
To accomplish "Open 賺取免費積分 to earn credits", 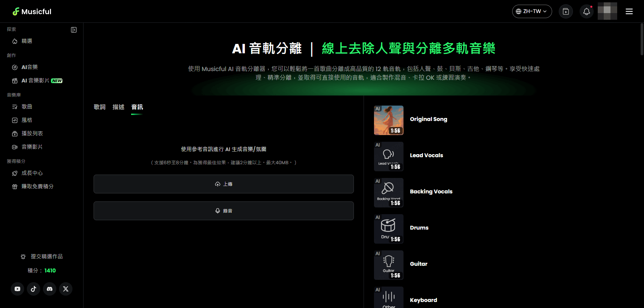I will [x=37, y=186].
